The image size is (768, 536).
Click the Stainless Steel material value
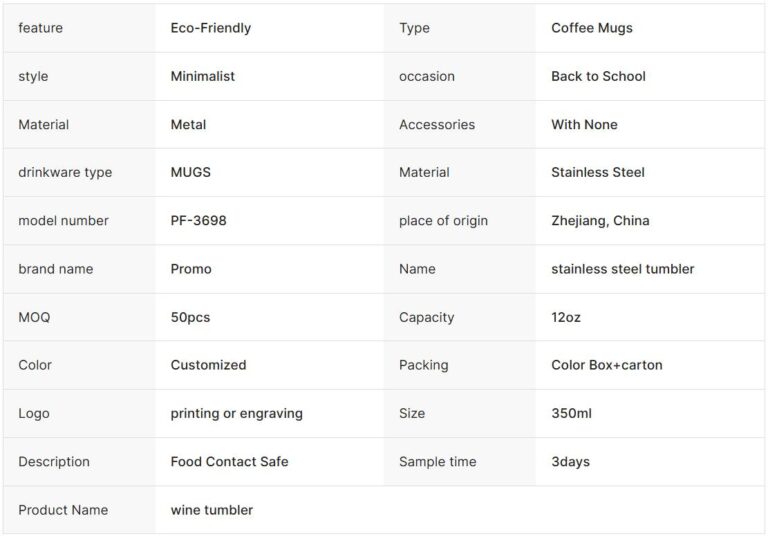(x=598, y=172)
